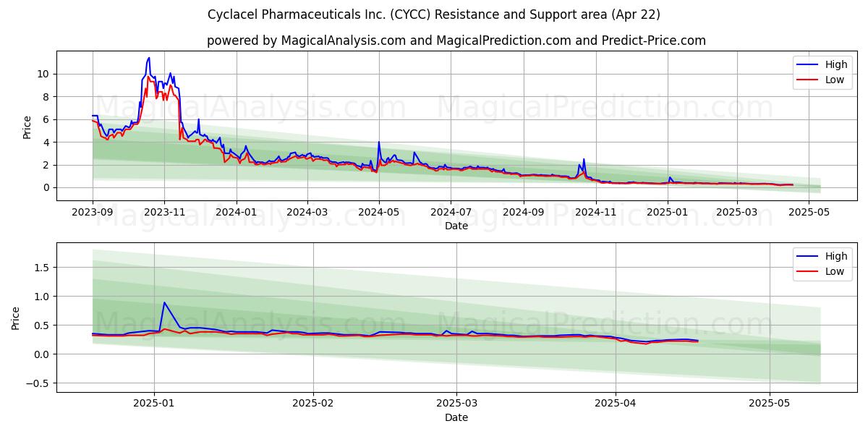Click the '2024-05' x-axis label in the top chart
Viewport: 868px width, 434px height.
(x=378, y=213)
